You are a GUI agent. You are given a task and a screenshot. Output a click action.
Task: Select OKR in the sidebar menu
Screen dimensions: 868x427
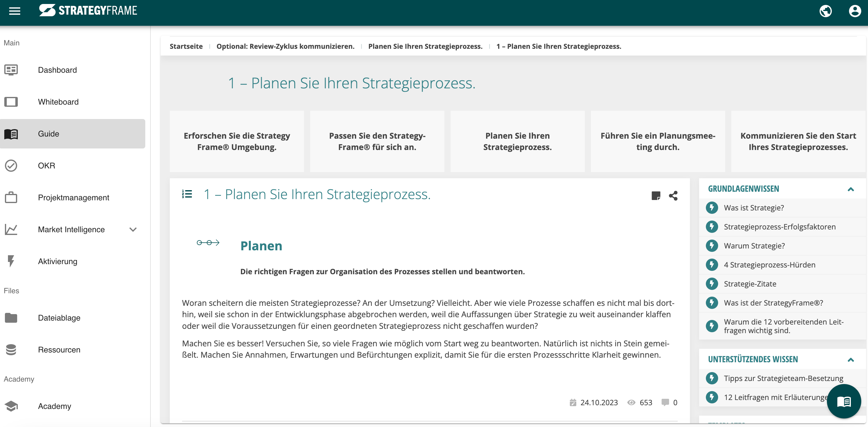pyautogui.click(x=46, y=166)
